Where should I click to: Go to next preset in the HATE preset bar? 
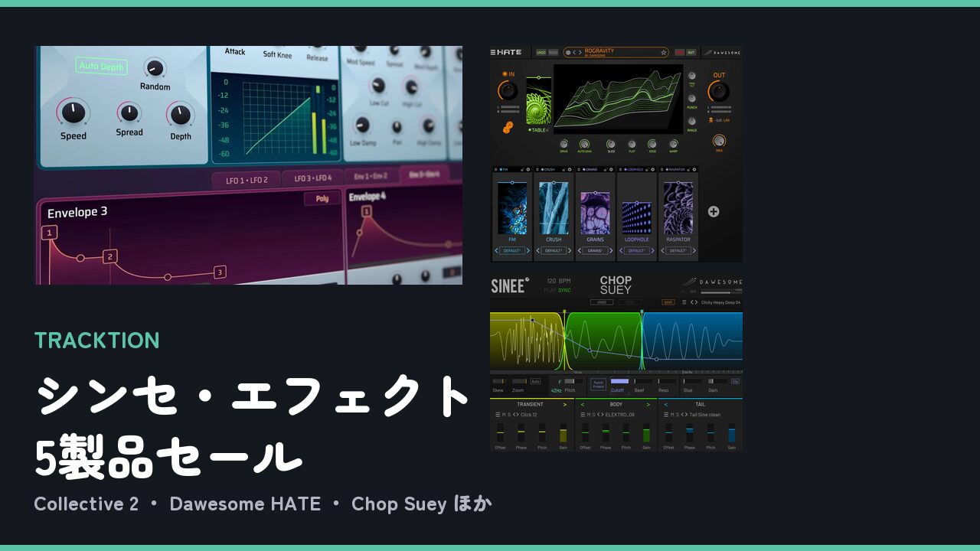click(x=580, y=53)
